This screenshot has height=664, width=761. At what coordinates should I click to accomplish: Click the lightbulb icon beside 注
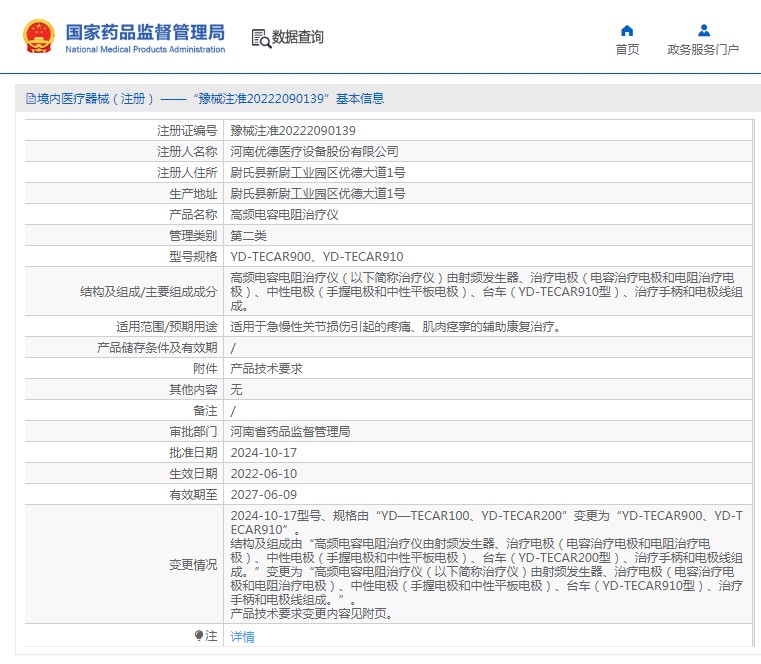pyautogui.click(x=199, y=635)
